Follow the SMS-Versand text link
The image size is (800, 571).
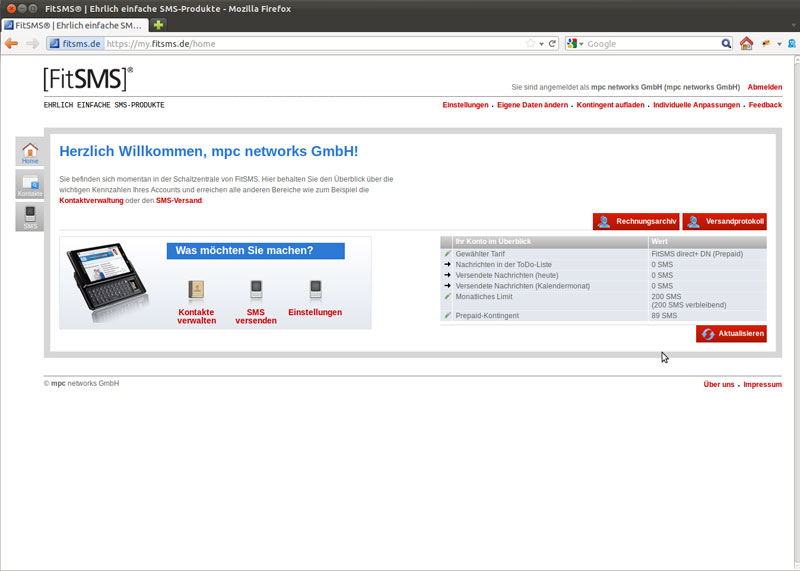pos(179,201)
